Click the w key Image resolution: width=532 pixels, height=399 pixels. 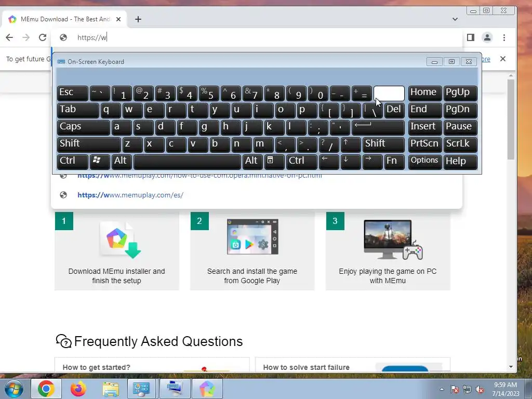click(x=132, y=110)
